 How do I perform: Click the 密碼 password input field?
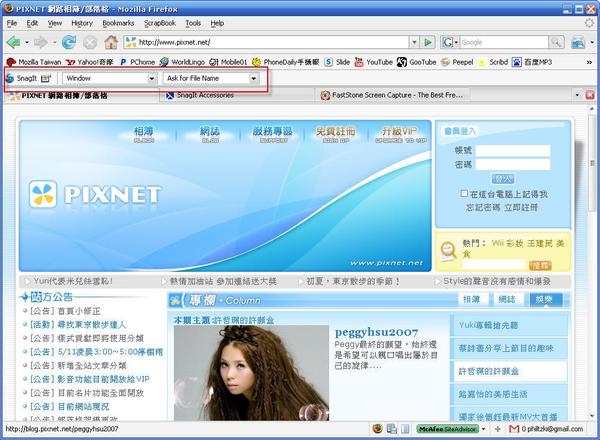(513, 165)
